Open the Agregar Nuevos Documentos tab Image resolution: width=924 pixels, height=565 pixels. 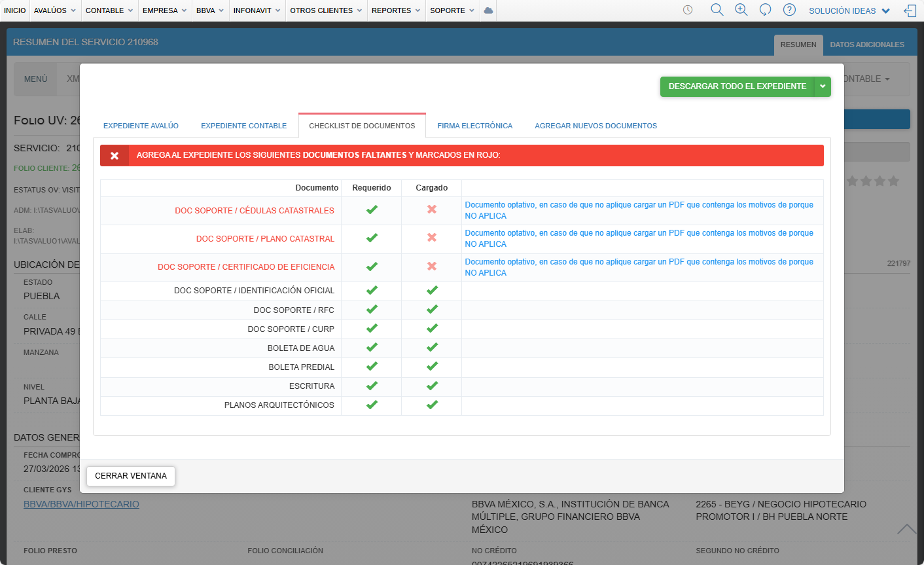point(595,126)
